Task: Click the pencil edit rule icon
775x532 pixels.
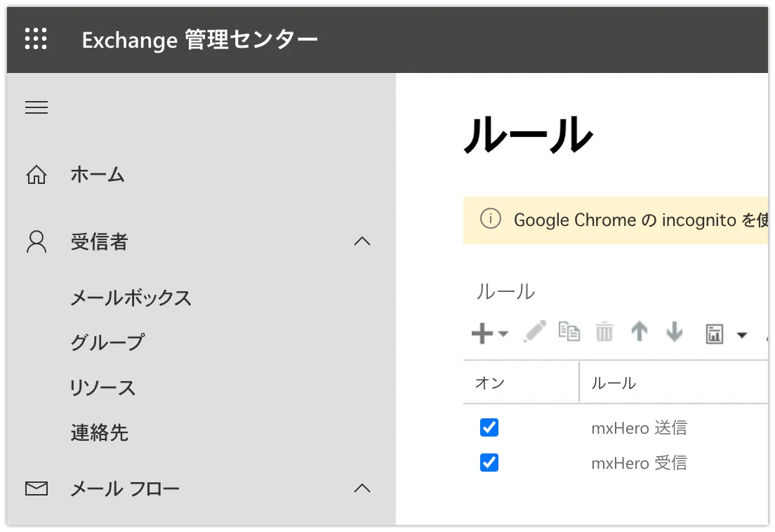Action: pyautogui.click(x=535, y=332)
